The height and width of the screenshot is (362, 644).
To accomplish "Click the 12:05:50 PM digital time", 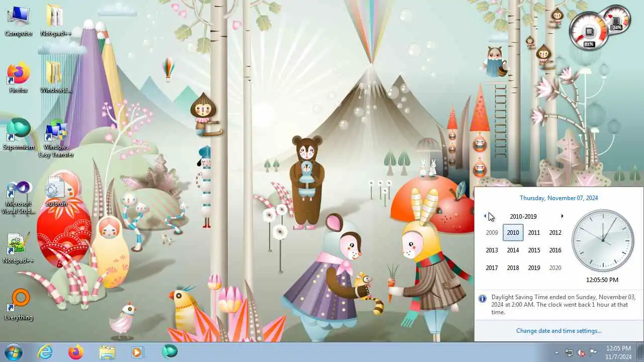I will pos(602,280).
